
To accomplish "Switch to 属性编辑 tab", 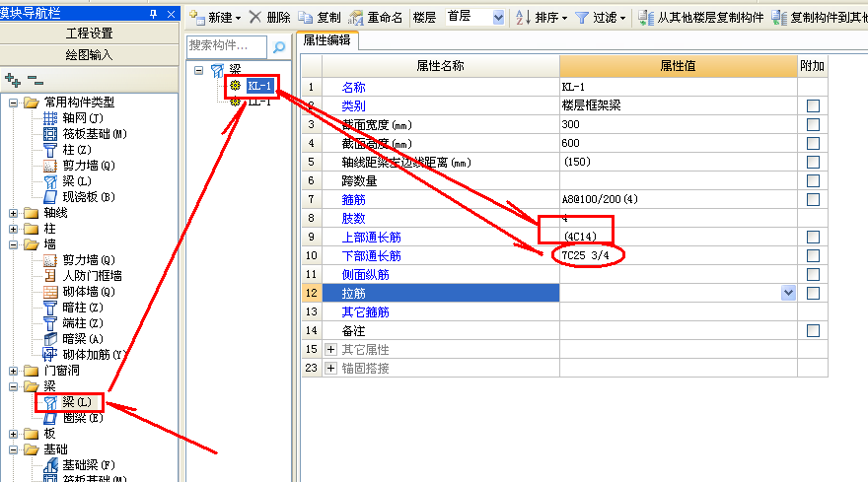I will 327,40.
